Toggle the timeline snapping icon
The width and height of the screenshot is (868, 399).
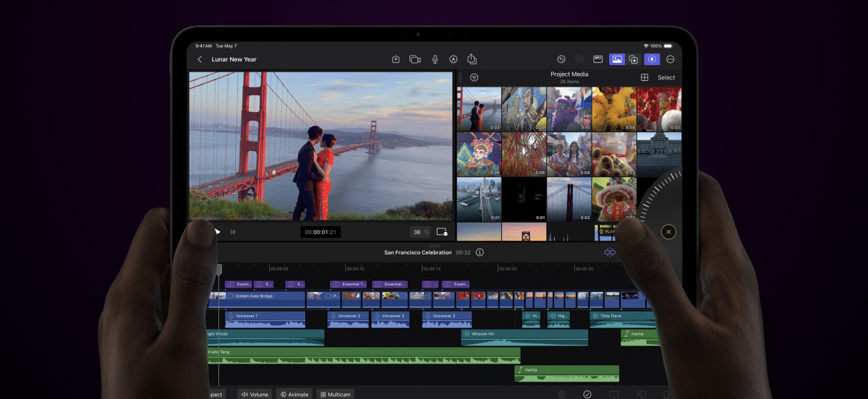[610, 252]
